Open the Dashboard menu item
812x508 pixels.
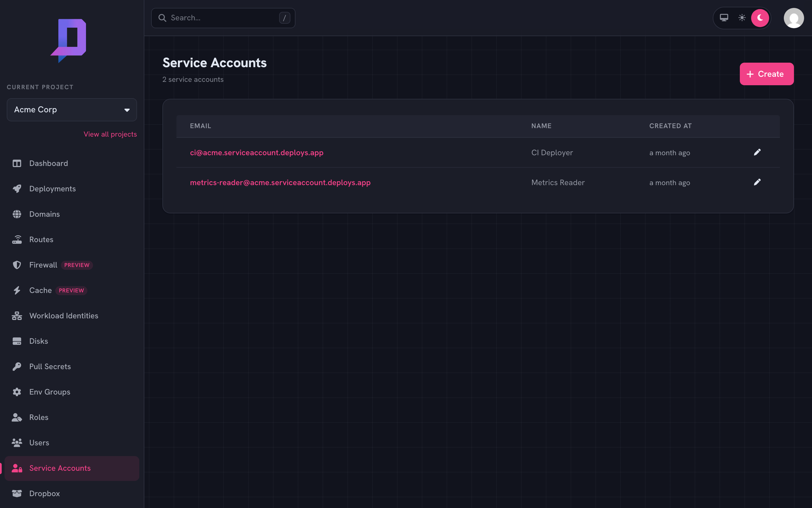(x=72, y=163)
